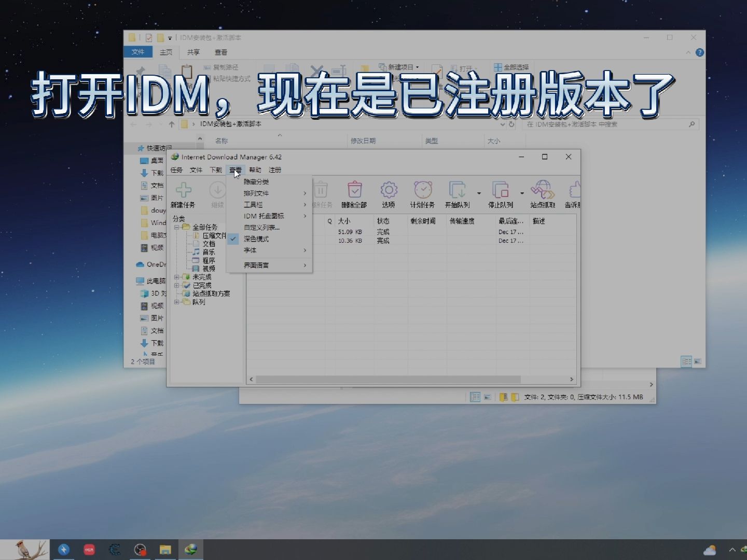Select 程序 category in IDM tree
This screenshot has width=747, height=560.
[209, 260]
